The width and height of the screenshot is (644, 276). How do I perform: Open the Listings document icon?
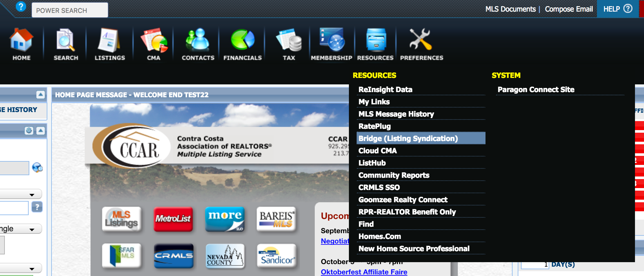(x=109, y=40)
